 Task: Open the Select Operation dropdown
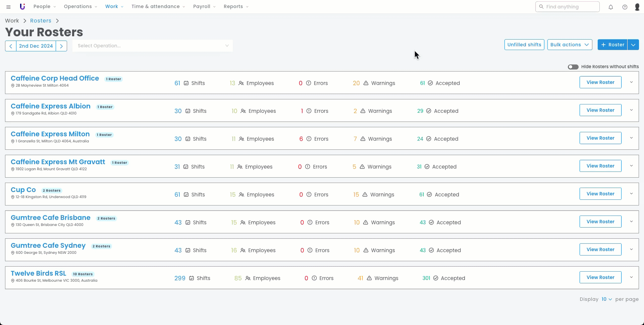point(153,46)
